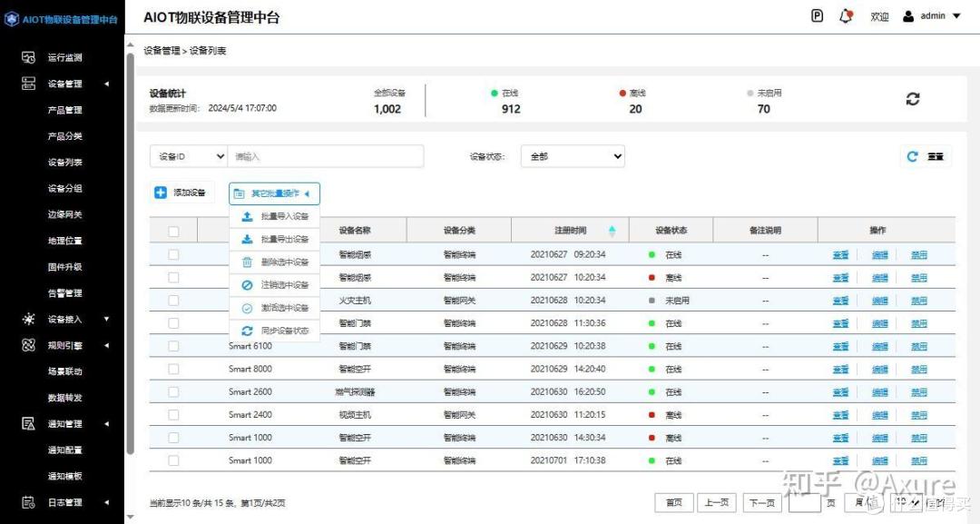
Task: Select 同步设备状态 menu entry
Action: tap(284, 331)
